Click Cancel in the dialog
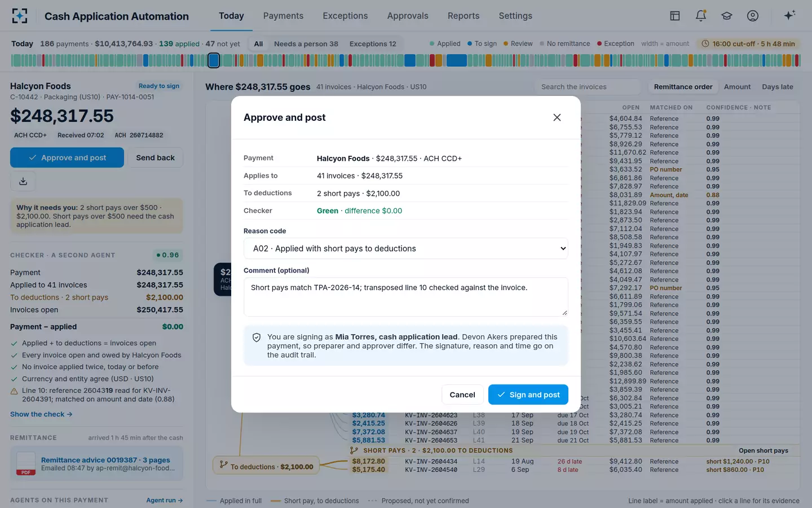812x508 pixels. click(462, 395)
